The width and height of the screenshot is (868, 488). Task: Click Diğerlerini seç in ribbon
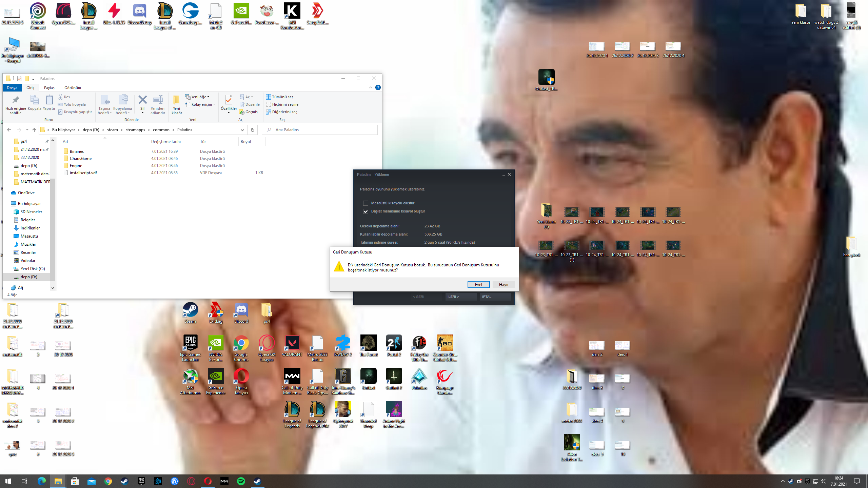point(281,112)
